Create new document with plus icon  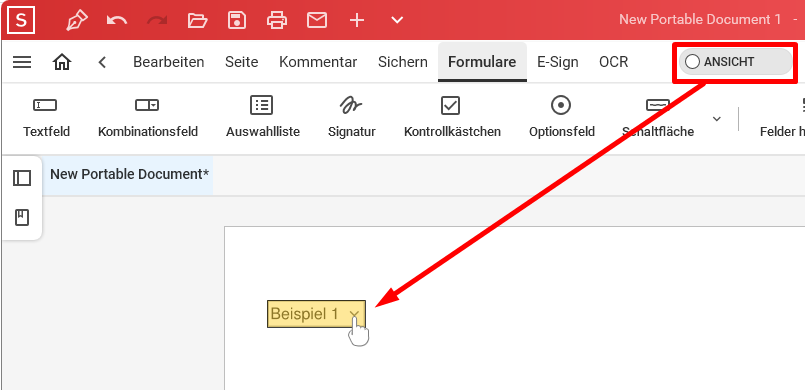pyautogui.click(x=357, y=21)
